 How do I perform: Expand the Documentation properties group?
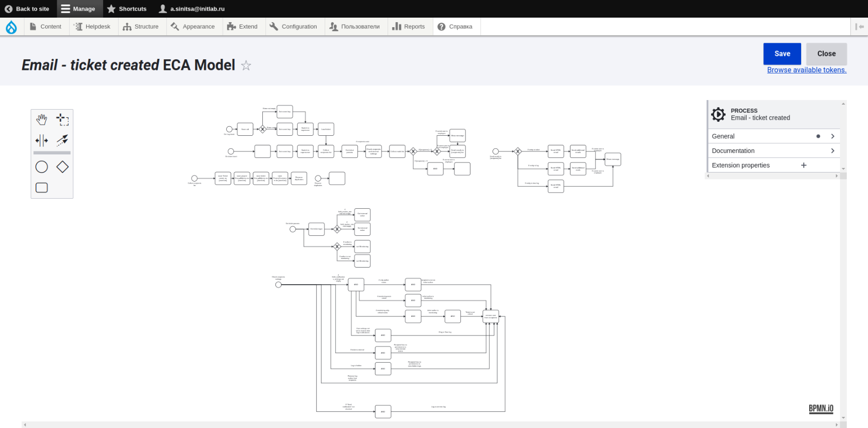(773, 151)
